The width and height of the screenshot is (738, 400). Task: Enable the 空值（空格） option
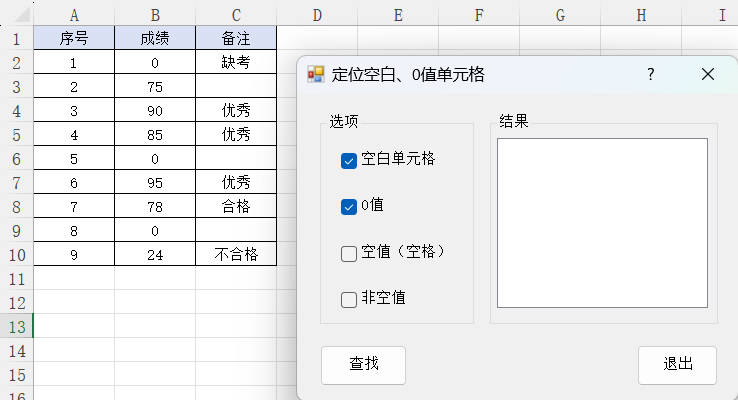click(x=349, y=253)
